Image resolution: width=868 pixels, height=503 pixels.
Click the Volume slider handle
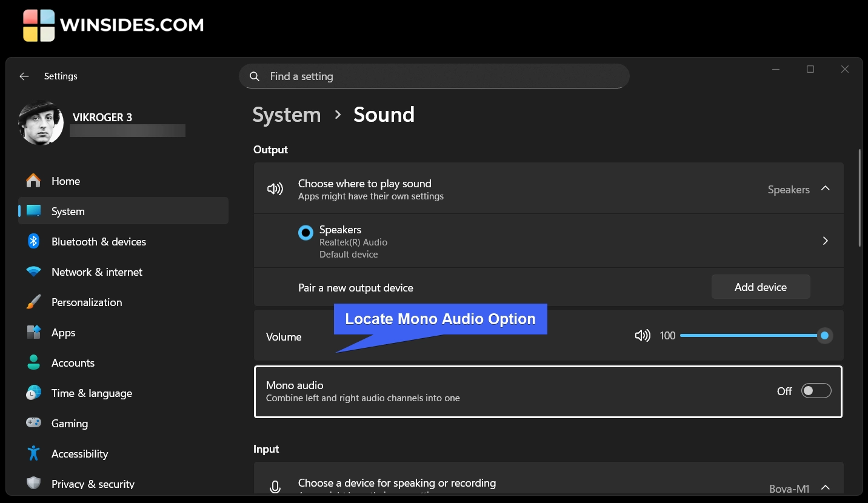(824, 335)
